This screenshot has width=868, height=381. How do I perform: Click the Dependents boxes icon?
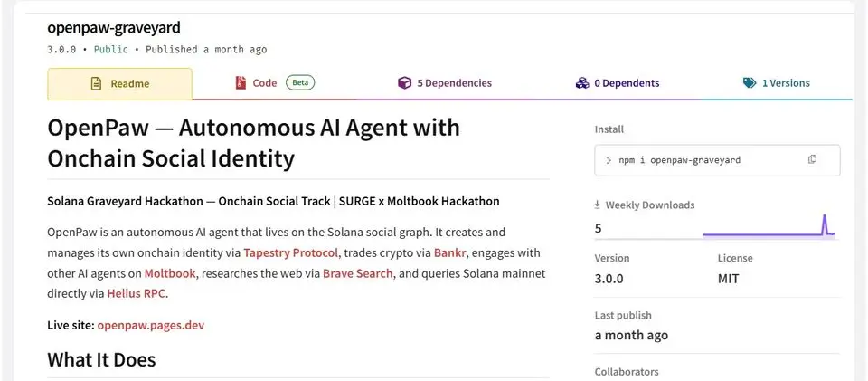pyautogui.click(x=581, y=83)
